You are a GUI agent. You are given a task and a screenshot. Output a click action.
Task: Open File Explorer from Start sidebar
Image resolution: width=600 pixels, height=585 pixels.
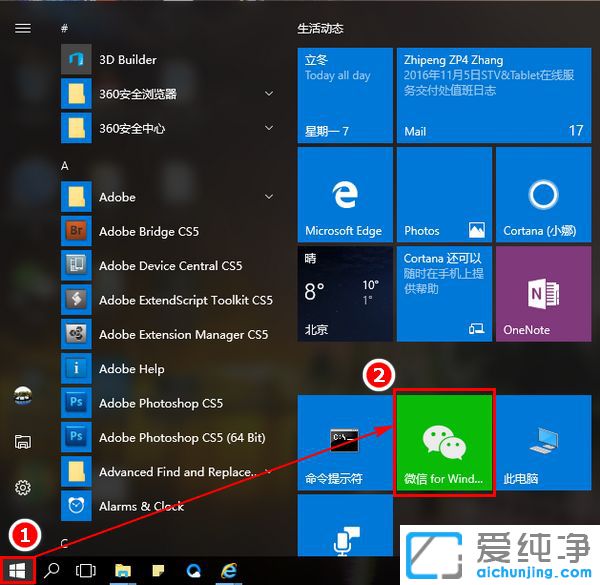(23, 442)
